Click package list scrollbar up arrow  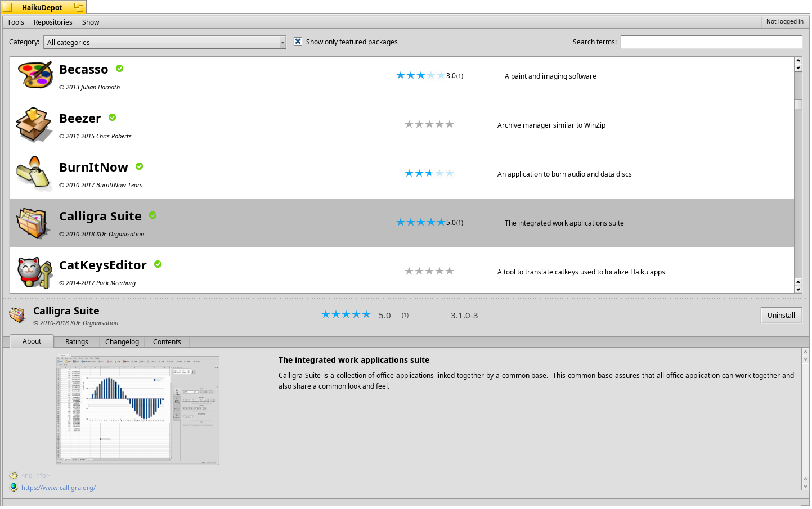point(798,60)
